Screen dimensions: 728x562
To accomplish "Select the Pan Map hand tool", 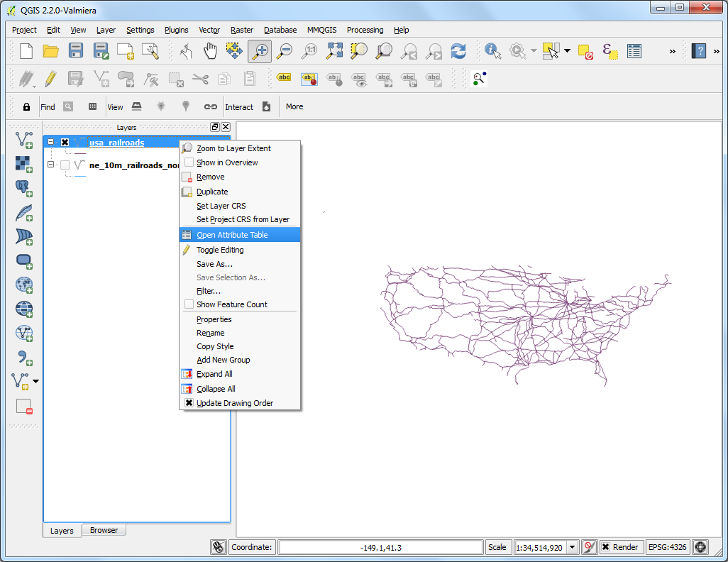I will pyautogui.click(x=210, y=51).
